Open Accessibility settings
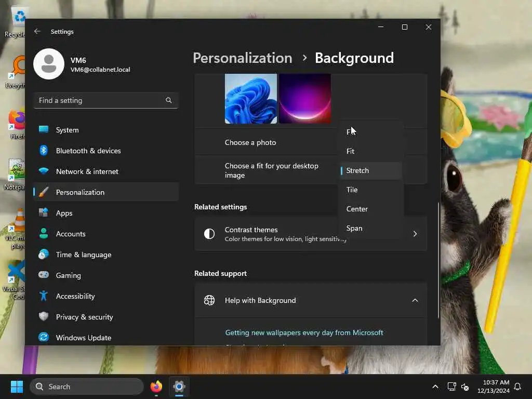 coord(106,296)
